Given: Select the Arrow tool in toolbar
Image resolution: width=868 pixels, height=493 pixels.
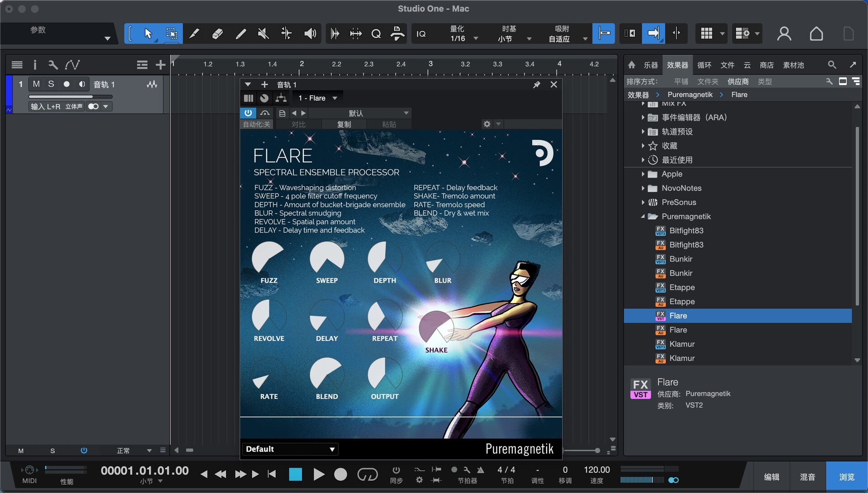Looking at the screenshot, I should [x=148, y=33].
